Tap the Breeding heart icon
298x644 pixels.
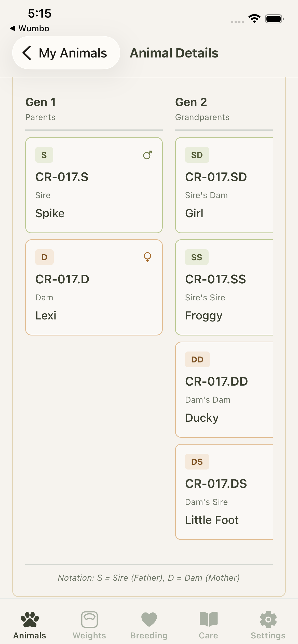point(149,619)
